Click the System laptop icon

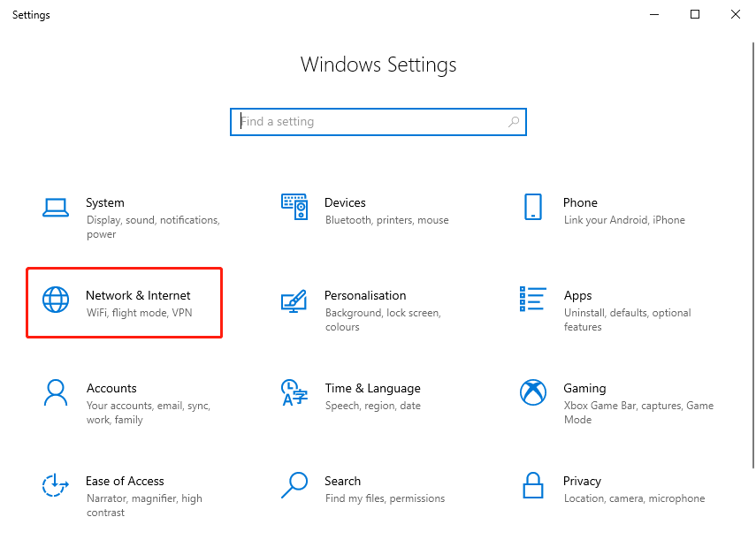[56, 208]
